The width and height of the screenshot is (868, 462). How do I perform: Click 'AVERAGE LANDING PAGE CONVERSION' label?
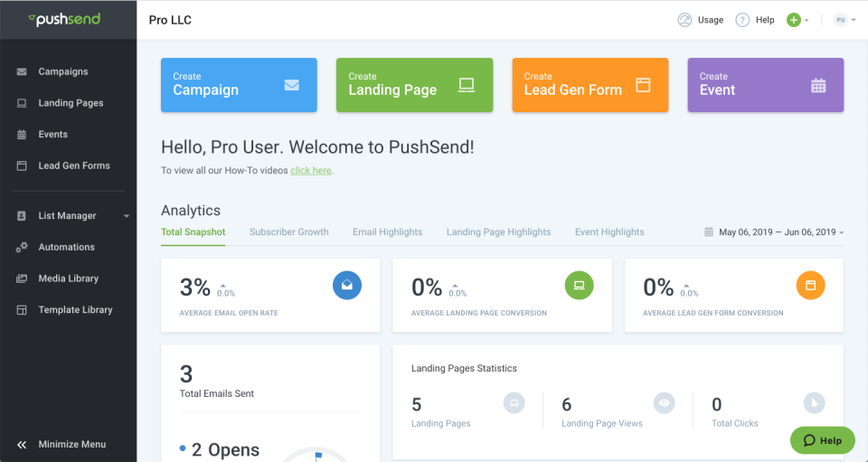click(x=479, y=313)
